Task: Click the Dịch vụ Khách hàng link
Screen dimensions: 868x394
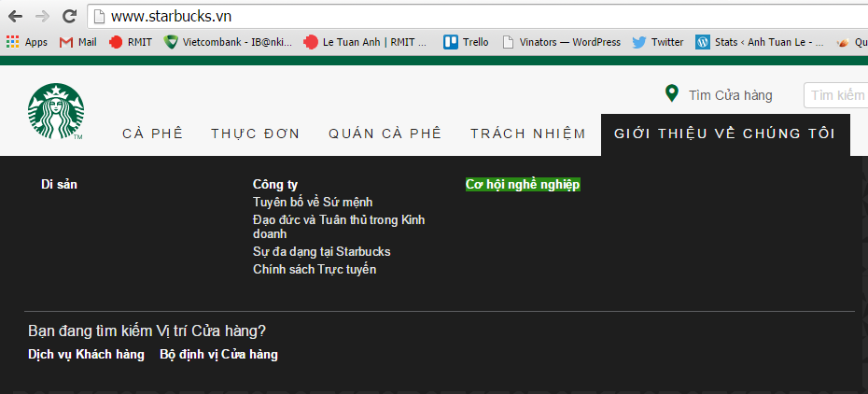Action: click(x=86, y=355)
